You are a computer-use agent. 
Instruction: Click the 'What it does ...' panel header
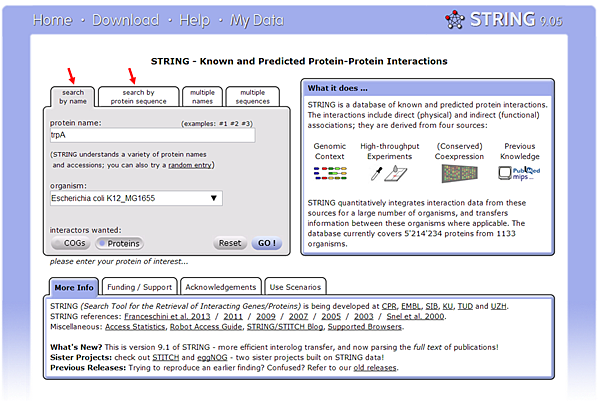click(x=427, y=88)
